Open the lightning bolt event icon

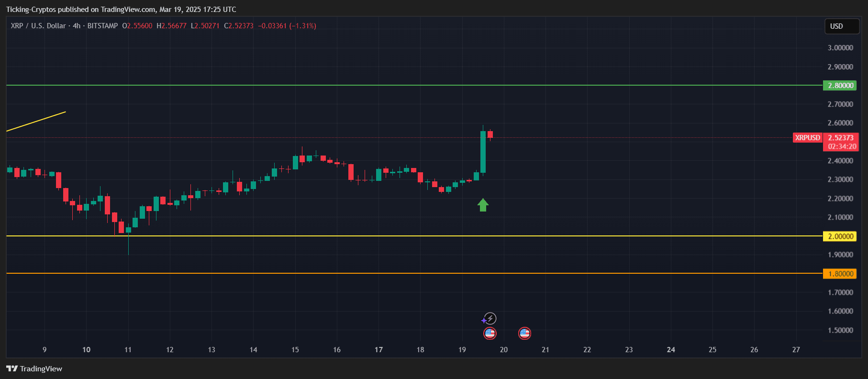point(490,318)
